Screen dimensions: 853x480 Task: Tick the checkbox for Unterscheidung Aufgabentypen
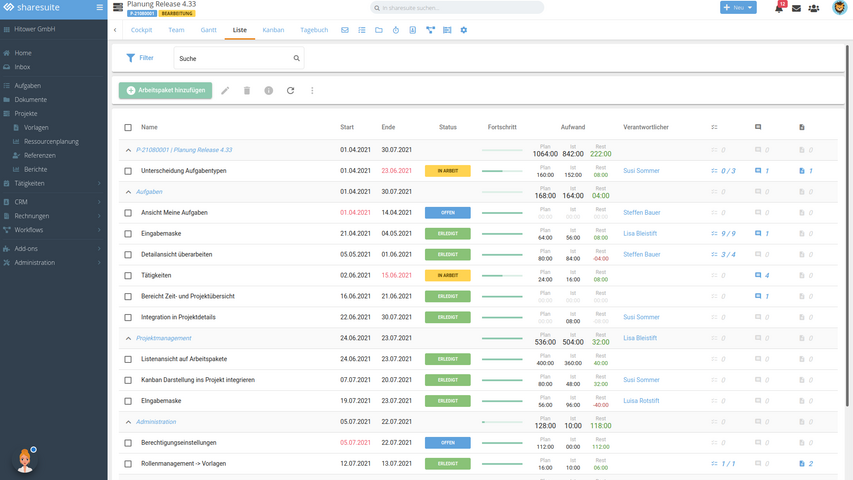[x=128, y=171]
